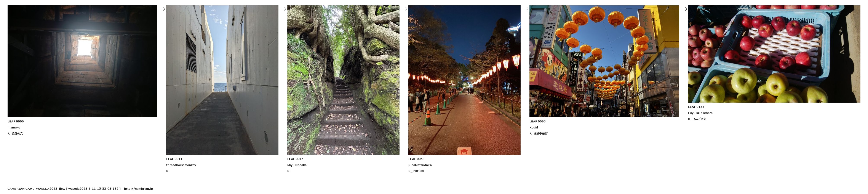The image size is (868, 194).
Task: Open the concrete alley sea view photo
Action: 222,80
